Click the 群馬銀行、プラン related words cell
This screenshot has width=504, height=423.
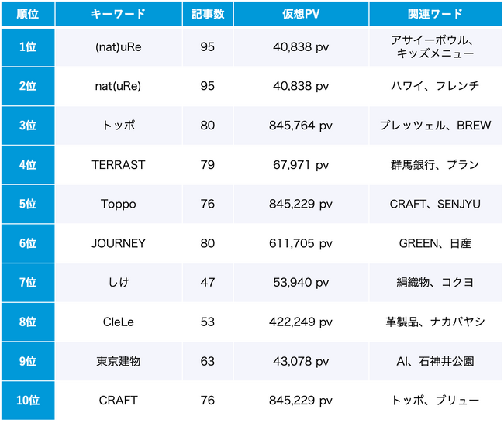pyautogui.click(x=434, y=165)
